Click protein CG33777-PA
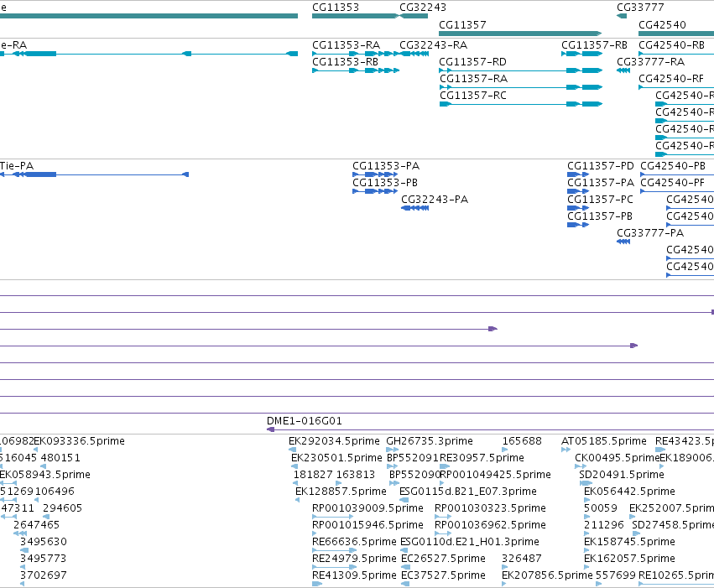The height and width of the screenshot is (588, 714). point(650,233)
